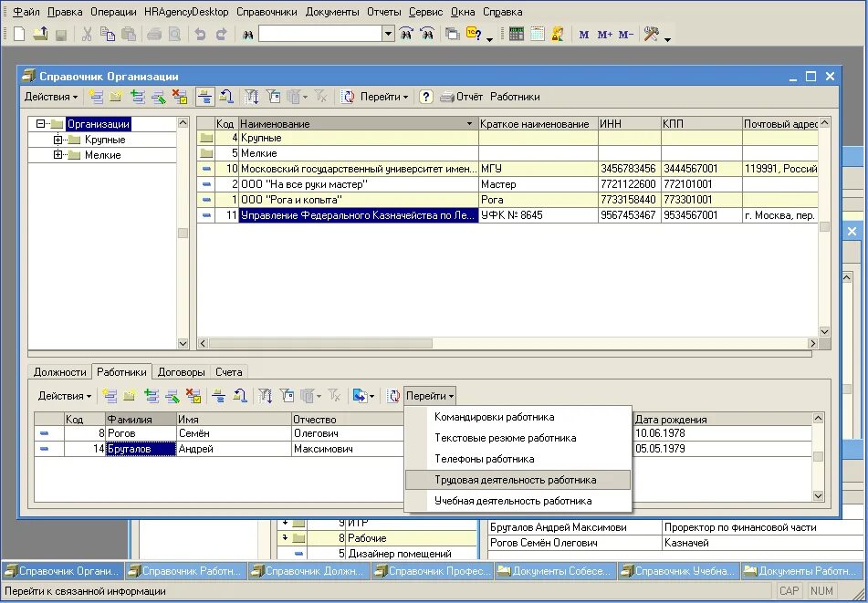Click filter by current value icon in lower toolbar
Image resolution: width=868 pixels, height=603 pixels.
click(x=287, y=396)
